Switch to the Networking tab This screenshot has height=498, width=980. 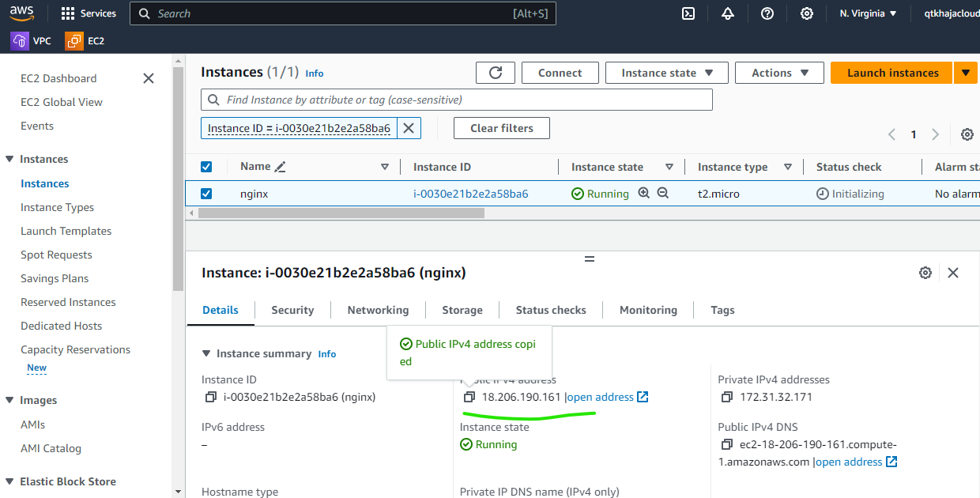[378, 310]
